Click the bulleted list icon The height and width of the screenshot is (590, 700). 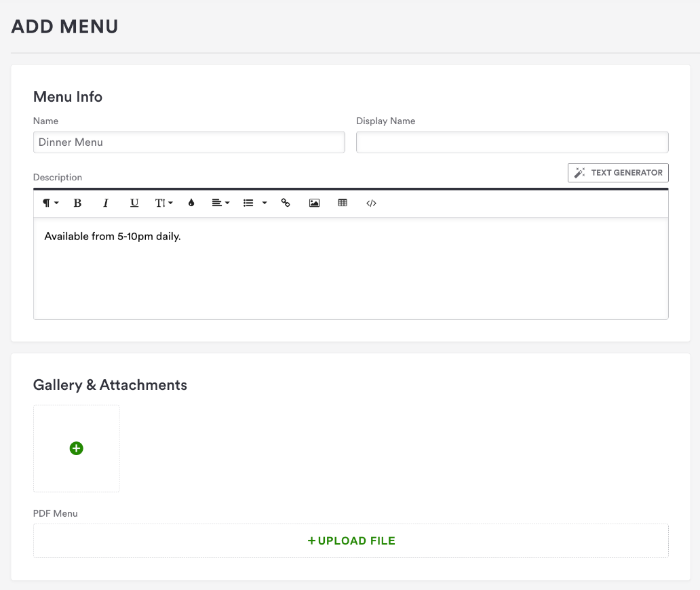click(x=248, y=203)
